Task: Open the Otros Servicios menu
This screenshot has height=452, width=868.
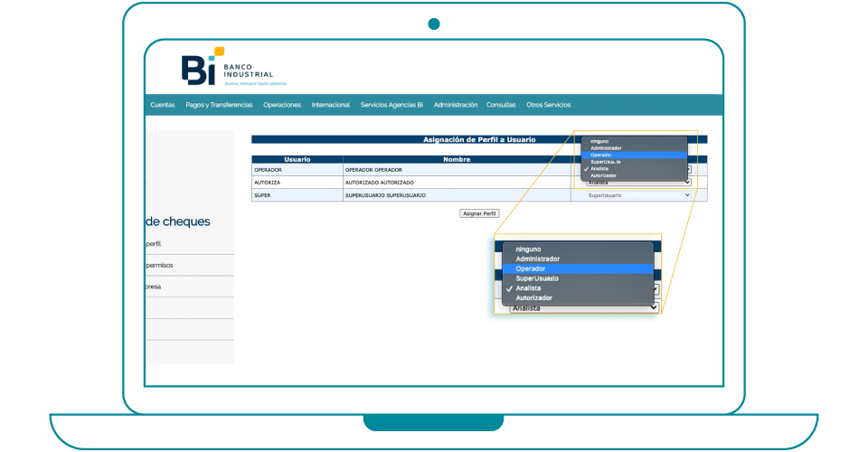Action: (549, 105)
